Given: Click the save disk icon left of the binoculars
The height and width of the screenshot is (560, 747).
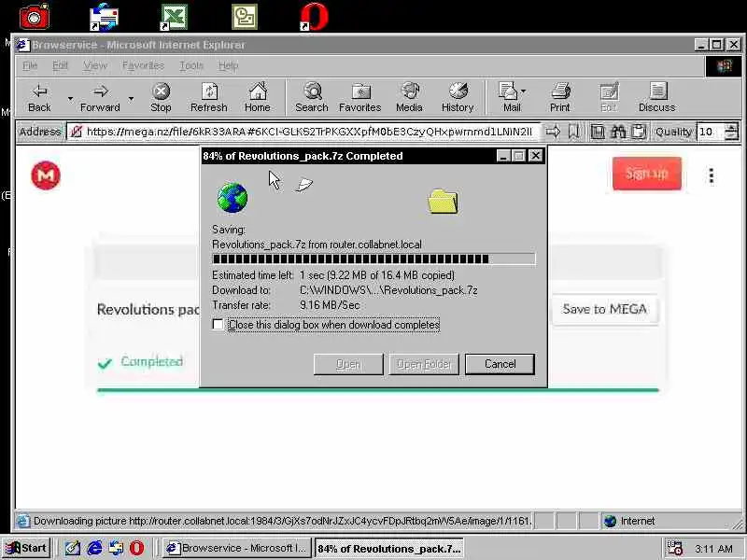Looking at the screenshot, I should tap(598, 132).
